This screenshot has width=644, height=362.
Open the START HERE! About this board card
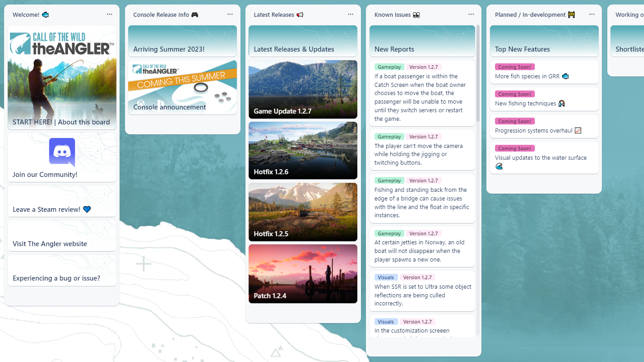point(62,77)
